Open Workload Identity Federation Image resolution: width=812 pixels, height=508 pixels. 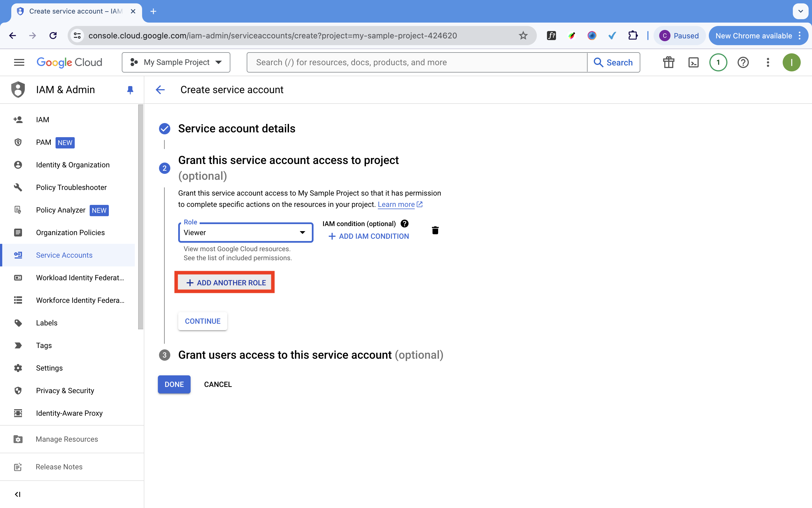(x=67, y=277)
